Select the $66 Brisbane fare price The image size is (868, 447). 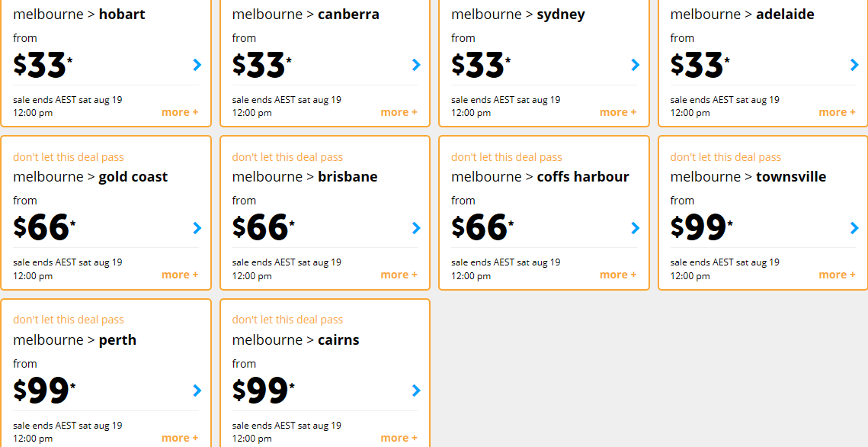pyautogui.click(x=263, y=227)
